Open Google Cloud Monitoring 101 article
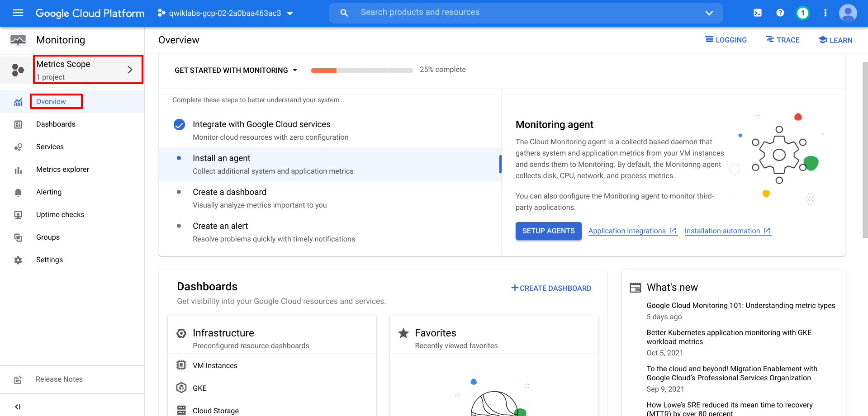This screenshot has width=868, height=416. pos(741,306)
